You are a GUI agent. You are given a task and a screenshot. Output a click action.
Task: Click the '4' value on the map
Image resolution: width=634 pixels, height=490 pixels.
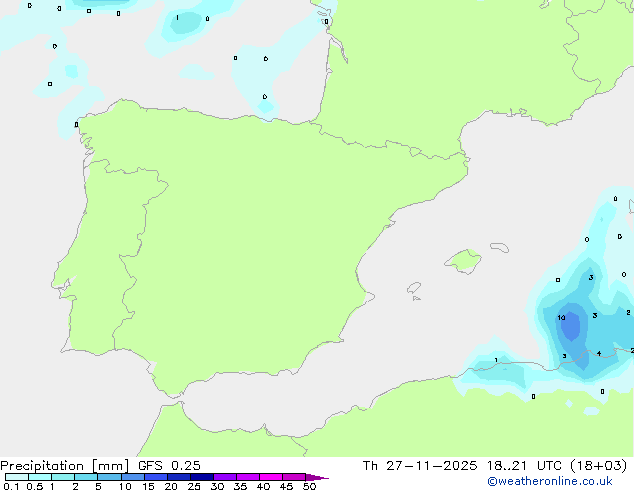[599, 354]
